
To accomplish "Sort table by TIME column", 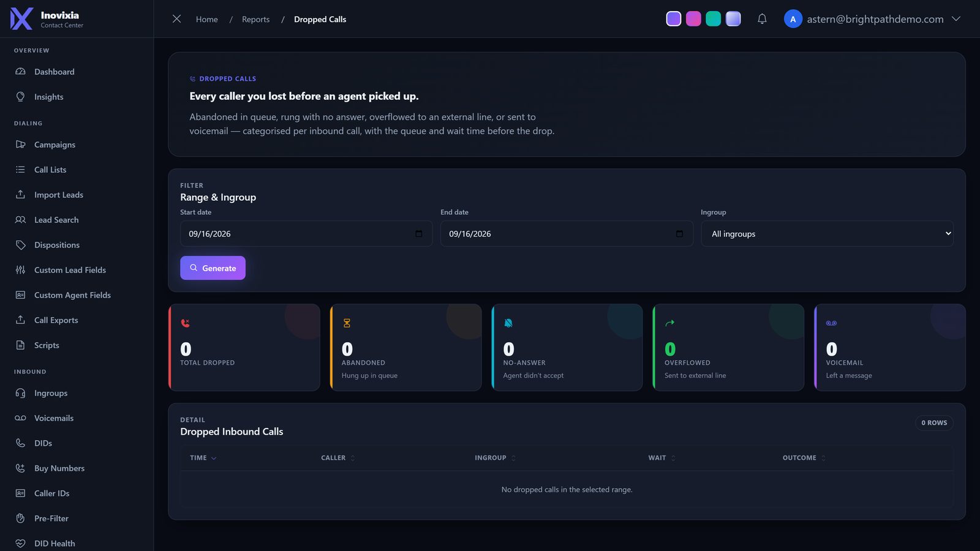I will point(203,458).
